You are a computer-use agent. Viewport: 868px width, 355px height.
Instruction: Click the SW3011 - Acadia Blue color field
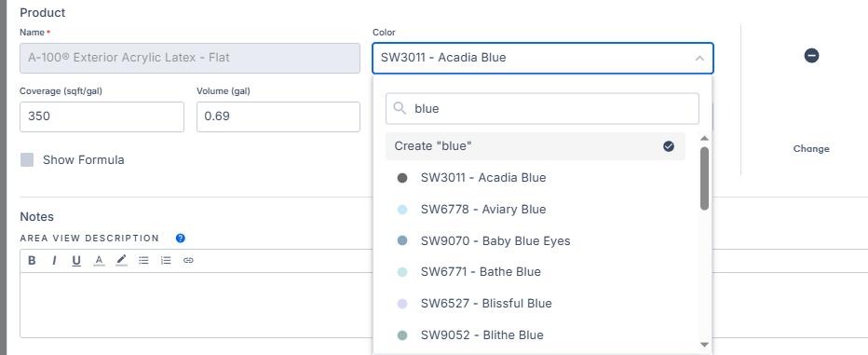tap(542, 58)
